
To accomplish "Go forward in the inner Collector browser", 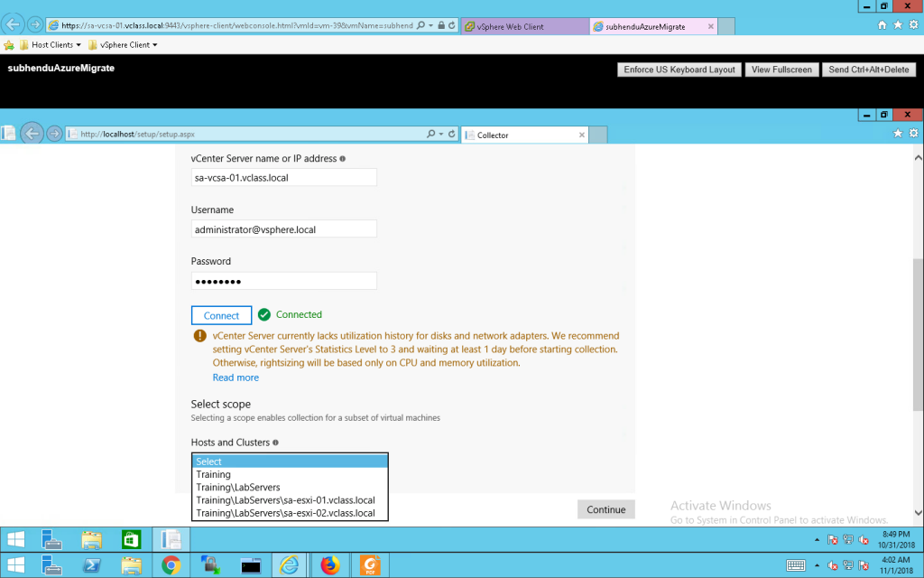I will coord(54,134).
